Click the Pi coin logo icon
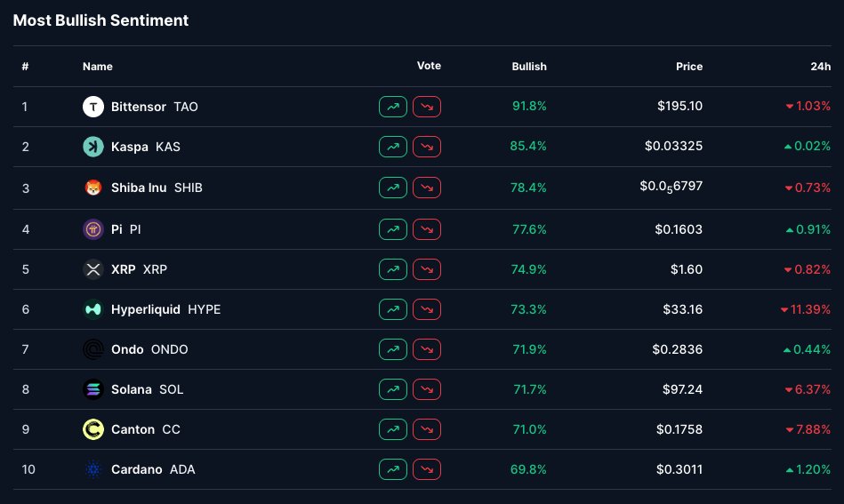This screenshot has height=504, width=844. [x=93, y=229]
